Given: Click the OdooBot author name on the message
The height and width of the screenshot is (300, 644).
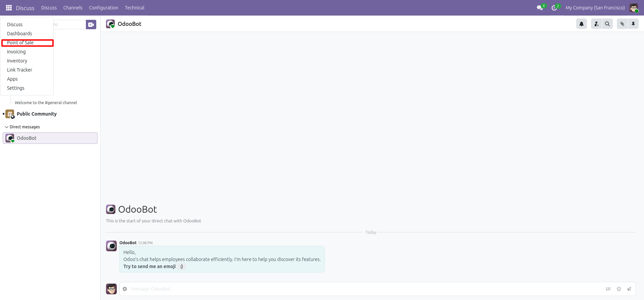Looking at the screenshot, I should 128,243.
